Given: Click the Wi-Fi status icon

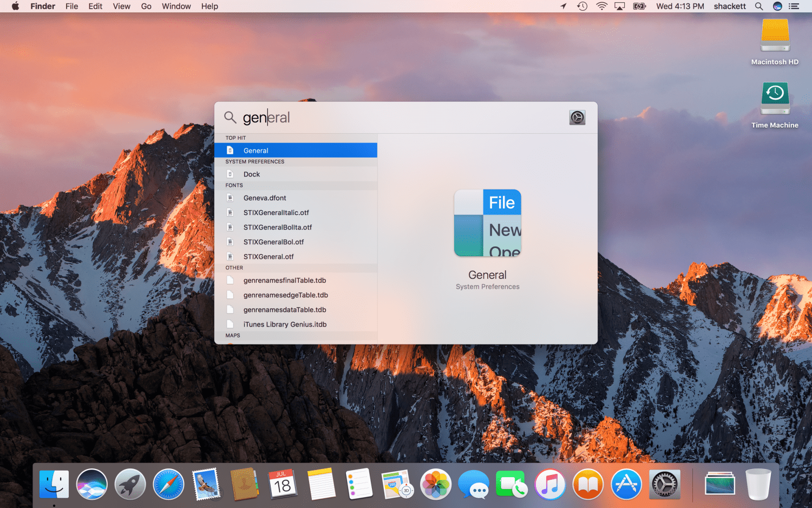Looking at the screenshot, I should click(601, 6).
